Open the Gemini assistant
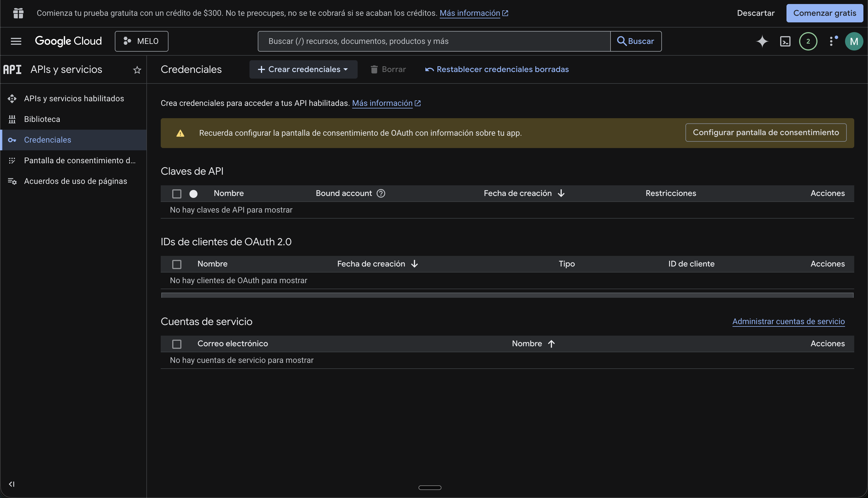 point(762,41)
